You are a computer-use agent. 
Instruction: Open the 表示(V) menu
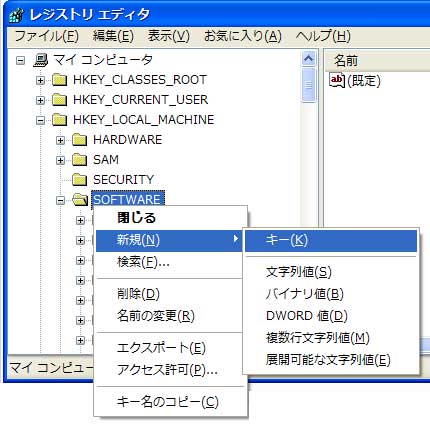tap(169, 36)
